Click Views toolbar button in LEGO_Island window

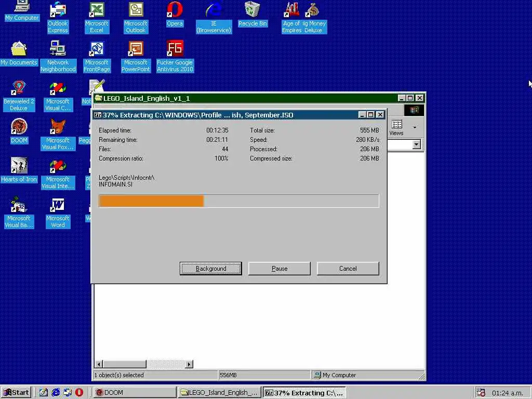click(396, 128)
